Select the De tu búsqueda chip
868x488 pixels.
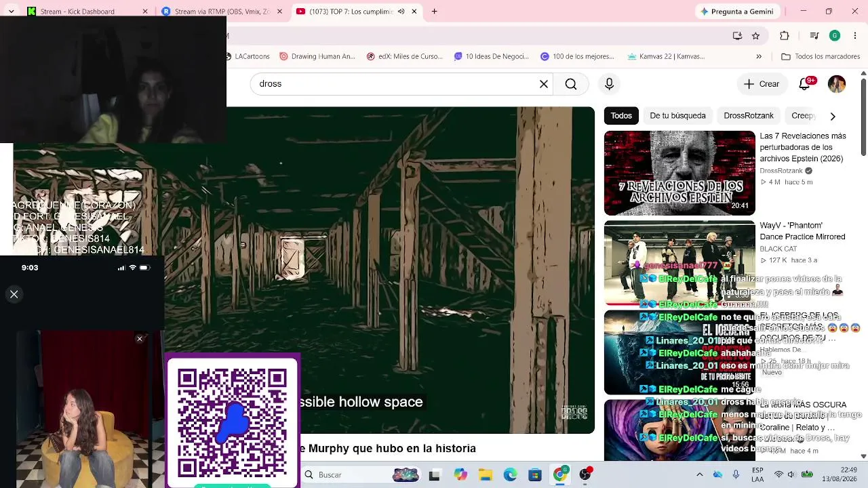678,116
